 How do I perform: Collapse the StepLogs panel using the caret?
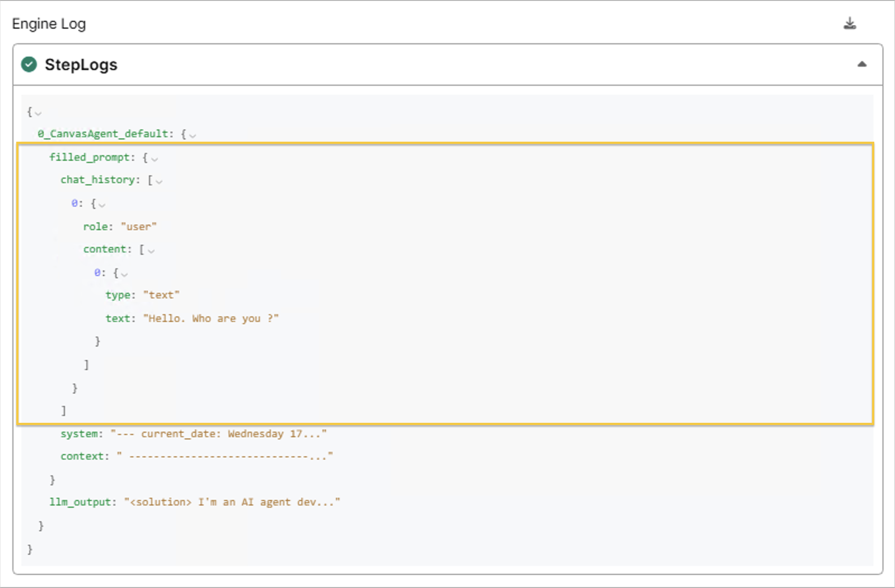pos(862,64)
